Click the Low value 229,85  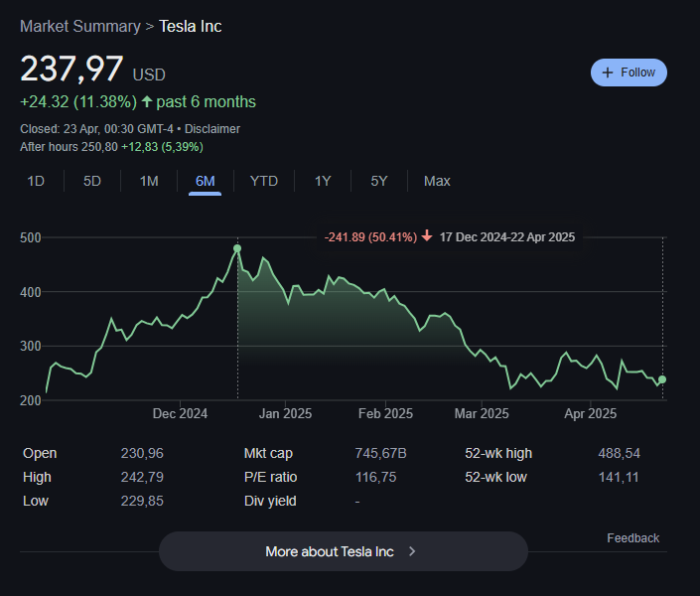(142, 501)
